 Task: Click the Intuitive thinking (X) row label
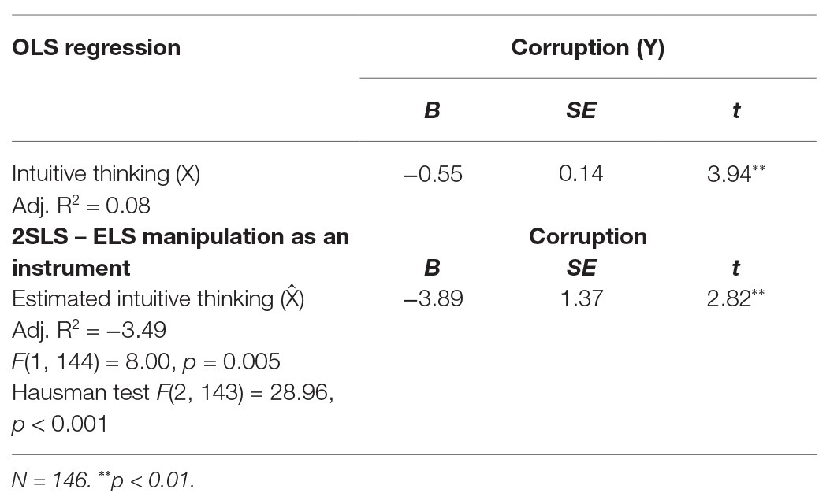(106, 173)
